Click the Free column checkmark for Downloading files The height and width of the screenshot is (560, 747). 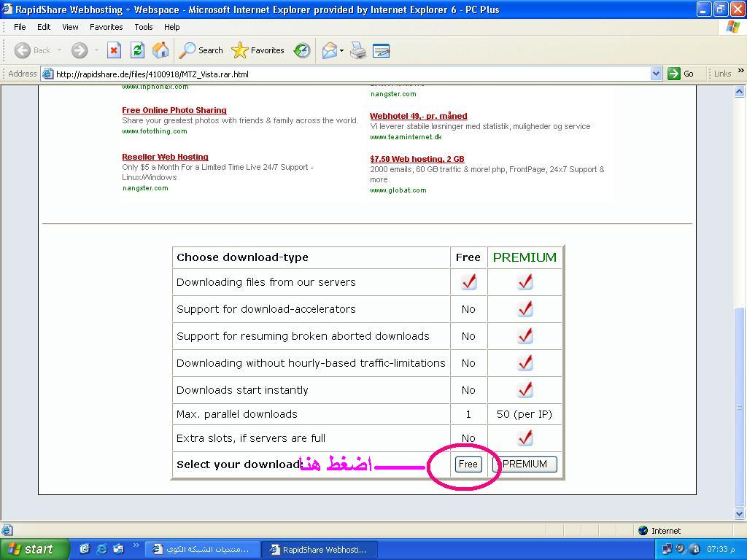pos(469,282)
